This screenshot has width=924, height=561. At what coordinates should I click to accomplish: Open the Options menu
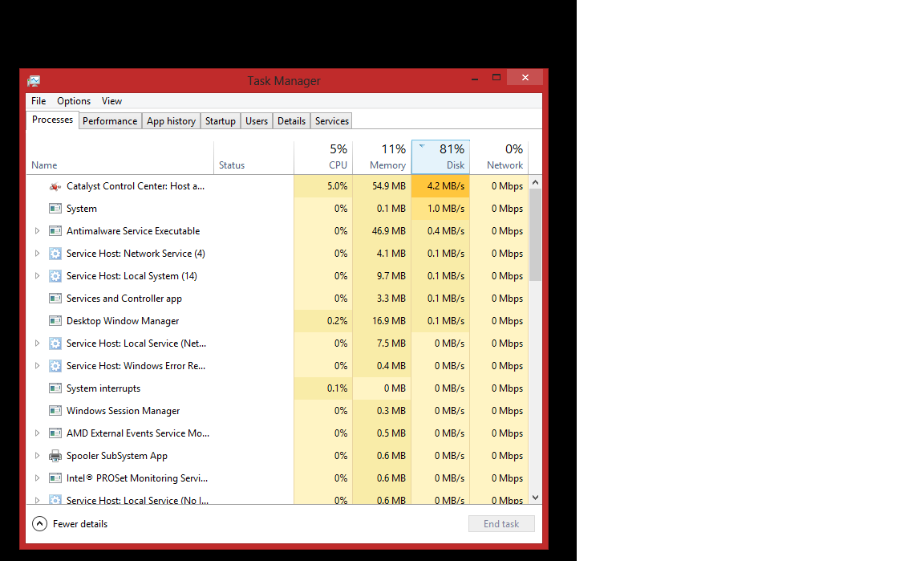click(x=74, y=101)
